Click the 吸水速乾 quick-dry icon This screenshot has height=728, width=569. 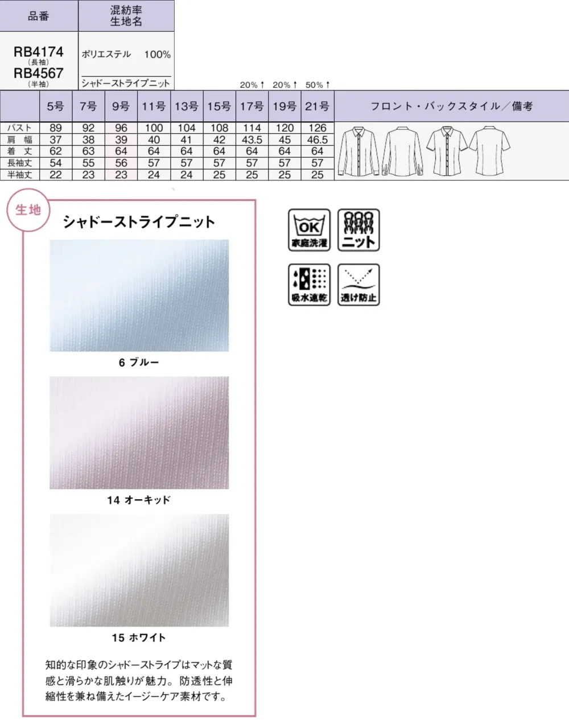coord(309,285)
